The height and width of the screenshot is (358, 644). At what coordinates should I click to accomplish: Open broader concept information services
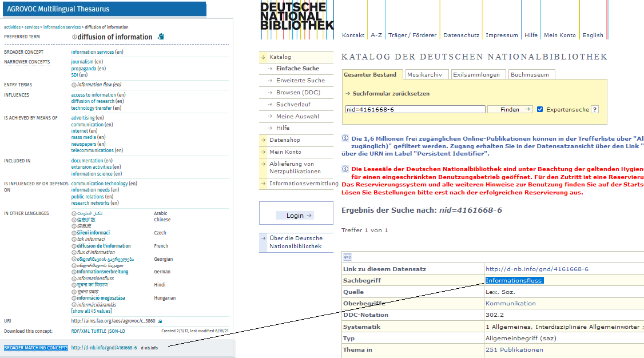(93, 52)
